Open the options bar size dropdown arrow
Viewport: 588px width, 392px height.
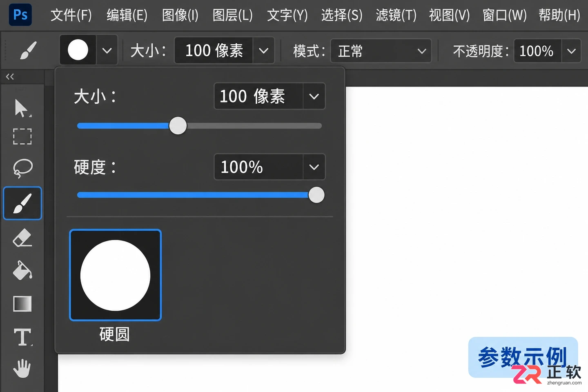tap(264, 51)
